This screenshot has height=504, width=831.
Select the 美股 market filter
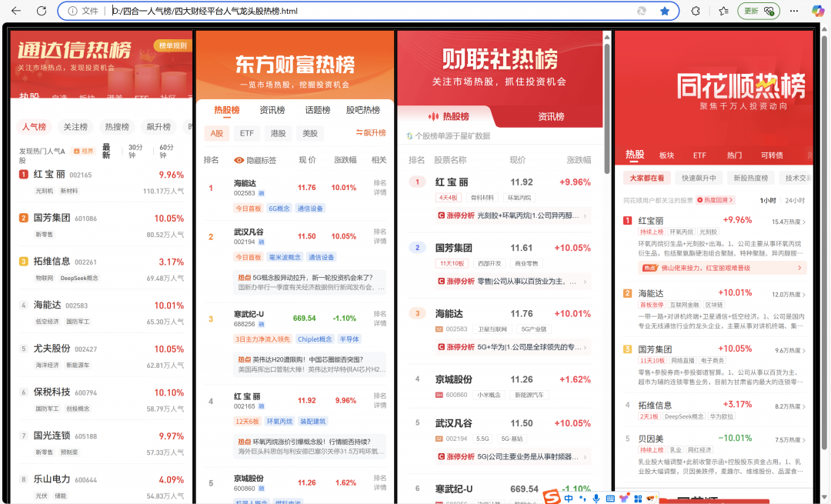310,133
